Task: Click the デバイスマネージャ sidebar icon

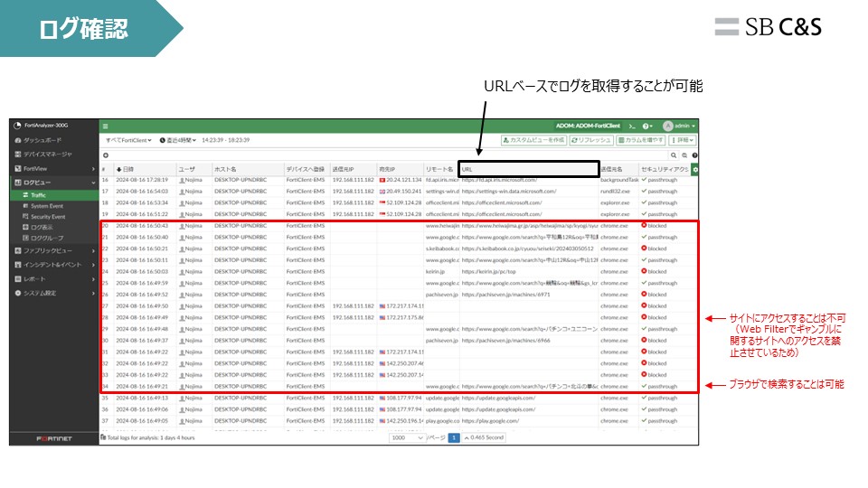Action: [x=18, y=155]
